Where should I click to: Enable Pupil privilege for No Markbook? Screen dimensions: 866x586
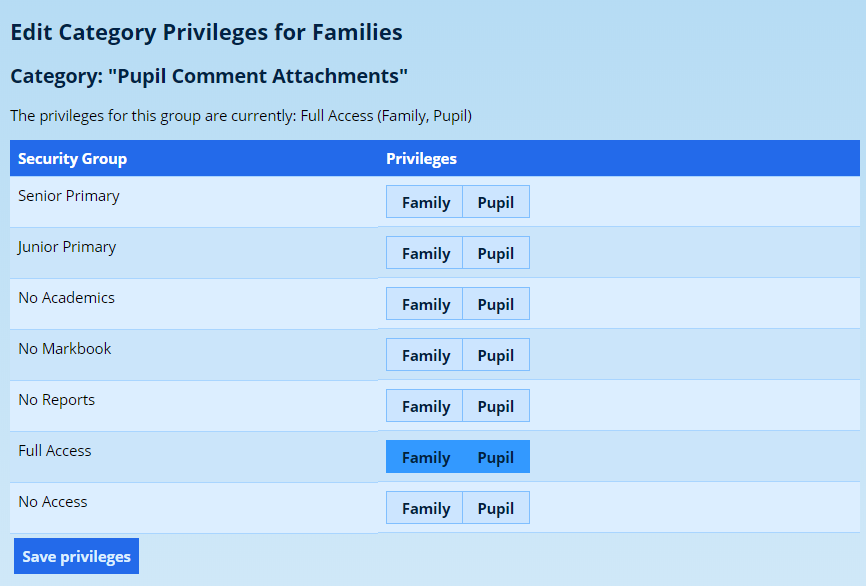(x=496, y=355)
